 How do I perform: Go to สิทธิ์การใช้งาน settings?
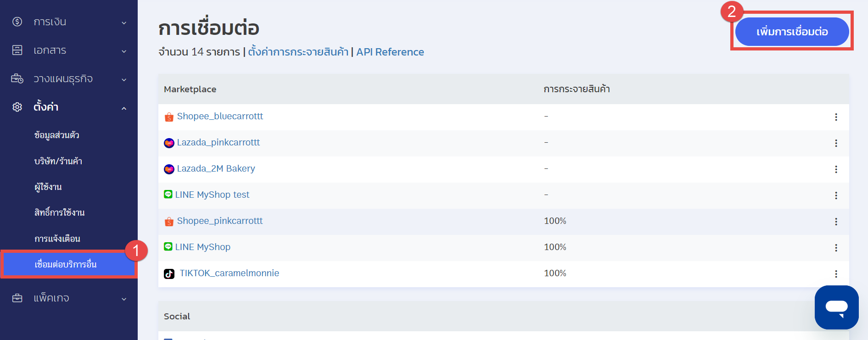(x=60, y=212)
